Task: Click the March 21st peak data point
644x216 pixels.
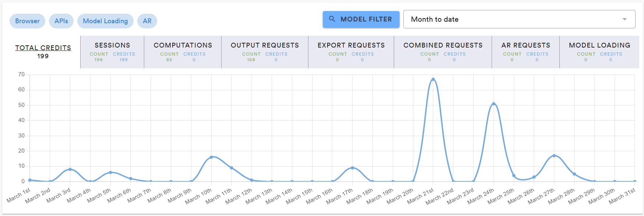Action: coord(433,79)
